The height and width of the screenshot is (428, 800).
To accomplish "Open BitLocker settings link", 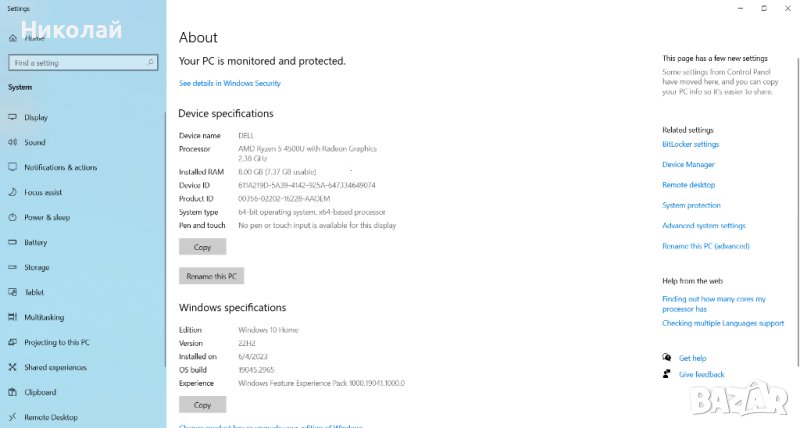I will 690,144.
